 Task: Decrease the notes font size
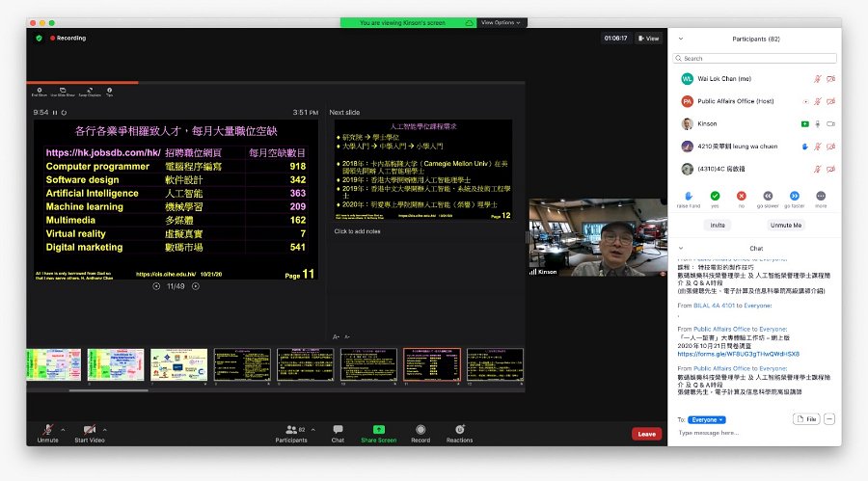click(x=347, y=336)
